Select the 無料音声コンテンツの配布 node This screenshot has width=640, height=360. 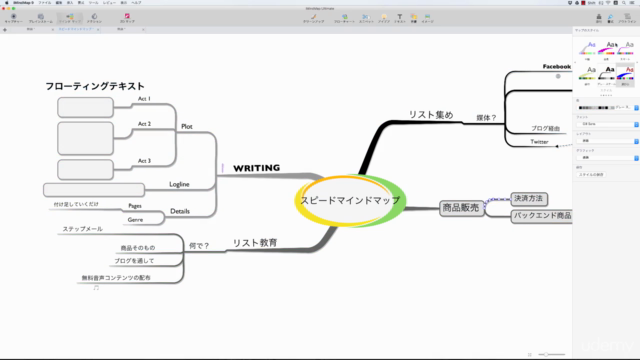tap(116, 278)
